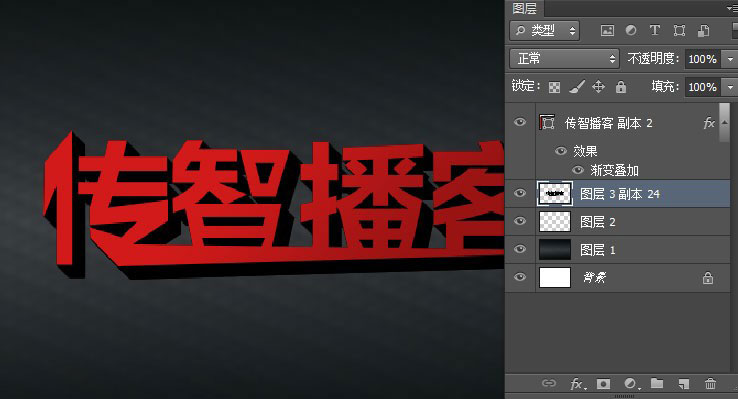Create a new layer icon
Viewport: 738px width, 399px height.
tap(684, 384)
